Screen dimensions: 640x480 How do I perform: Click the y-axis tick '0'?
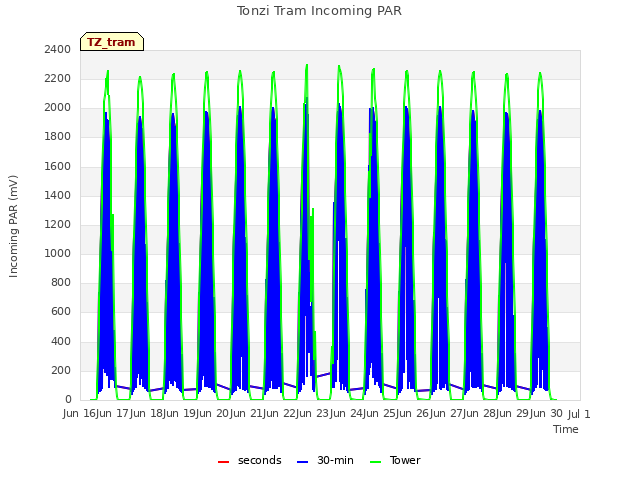[68, 400]
